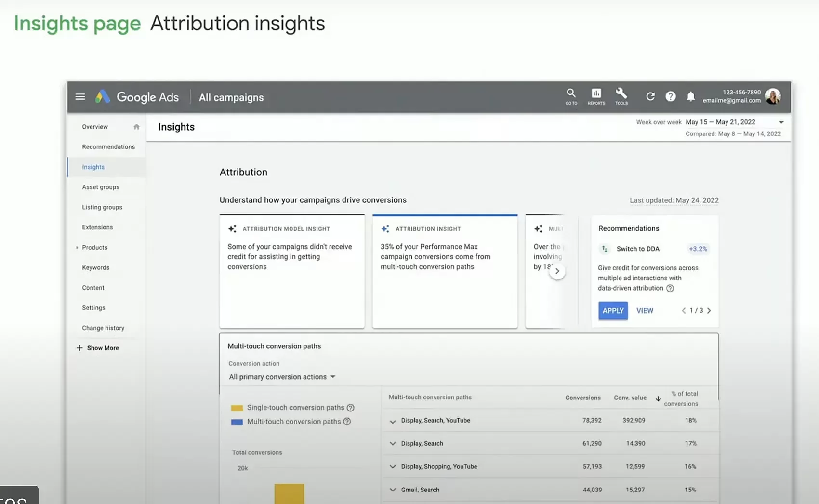Open the Help question mark icon
The image size is (819, 504).
[x=670, y=96]
